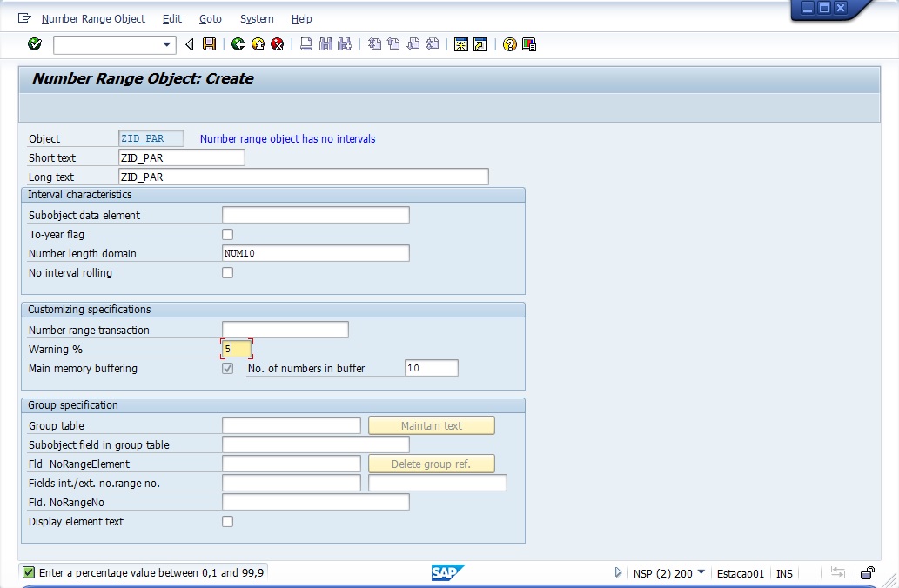Click the Subobject data element input field
The width and height of the screenshot is (899, 588).
pos(315,215)
